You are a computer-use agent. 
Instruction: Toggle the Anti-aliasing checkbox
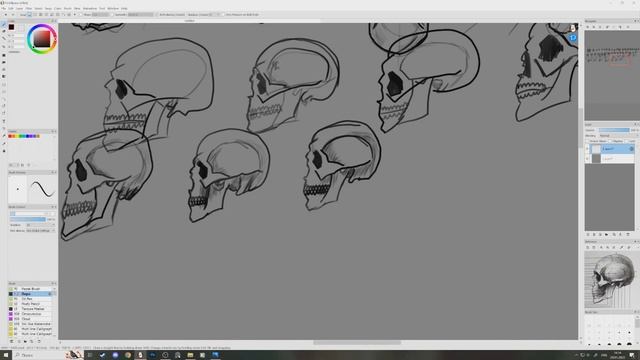(x=157, y=15)
